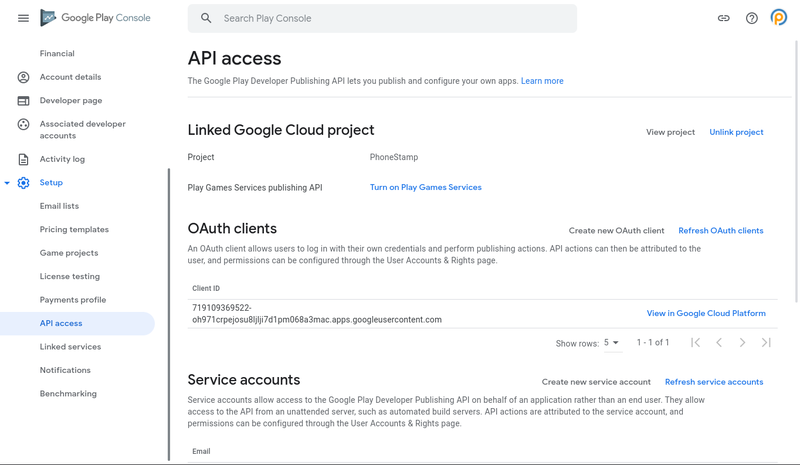Screen dimensions: 800x465
Task: Open Payments profile under Setup
Action: (x=73, y=300)
